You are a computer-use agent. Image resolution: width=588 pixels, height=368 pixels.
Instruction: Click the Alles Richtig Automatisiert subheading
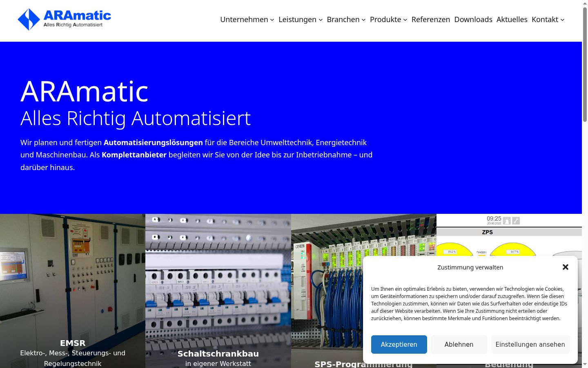point(136,118)
